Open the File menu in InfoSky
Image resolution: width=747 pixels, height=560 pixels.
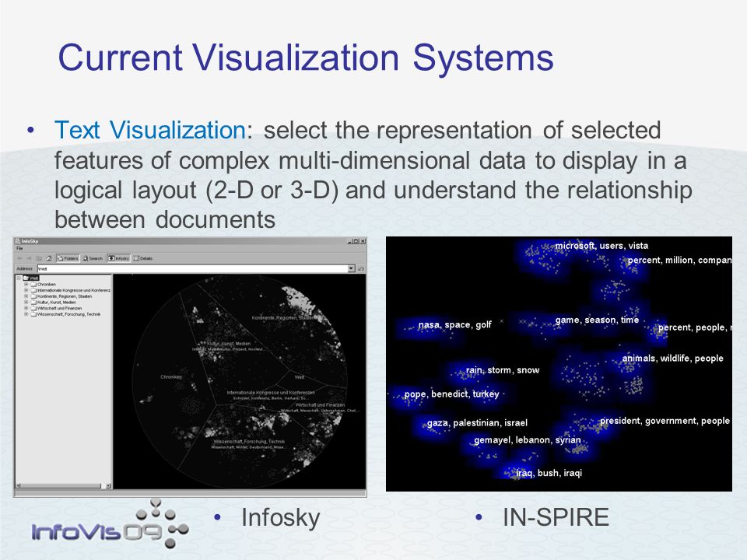tap(19, 248)
